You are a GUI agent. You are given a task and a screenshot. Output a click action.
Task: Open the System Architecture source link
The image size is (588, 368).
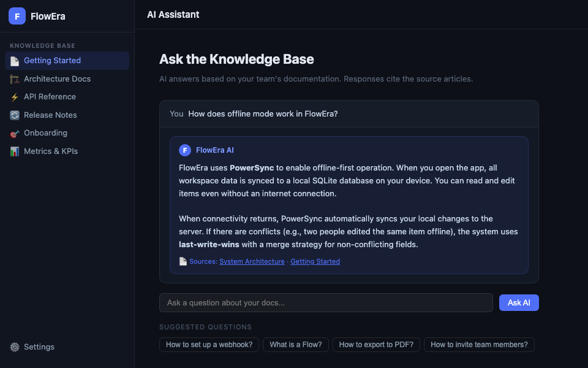(252, 261)
